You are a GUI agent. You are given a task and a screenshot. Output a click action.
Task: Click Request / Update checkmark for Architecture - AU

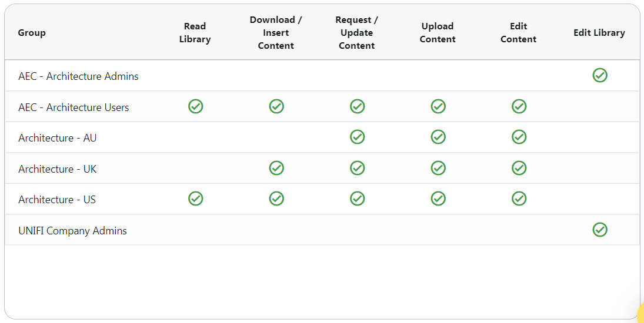[357, 137]
